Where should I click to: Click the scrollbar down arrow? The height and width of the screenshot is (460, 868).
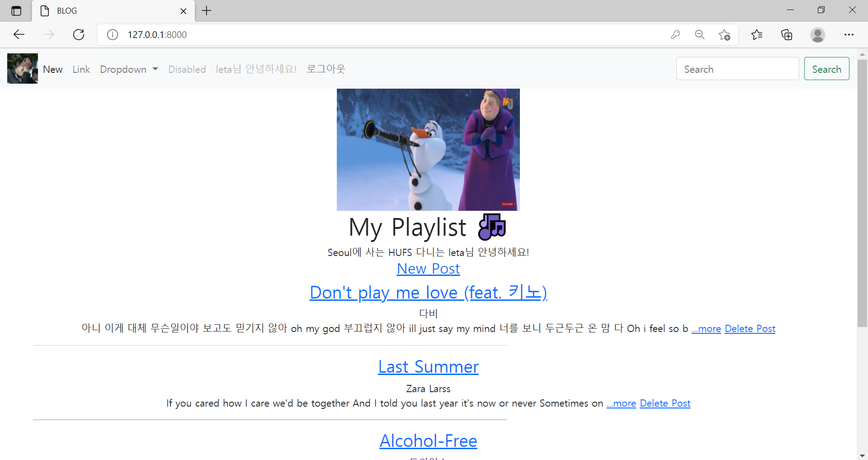862,455
